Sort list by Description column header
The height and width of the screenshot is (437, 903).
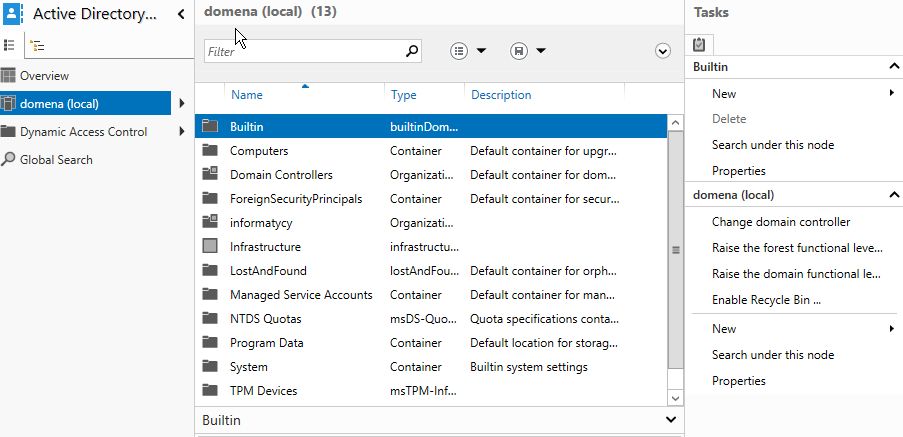pos(501,95)
